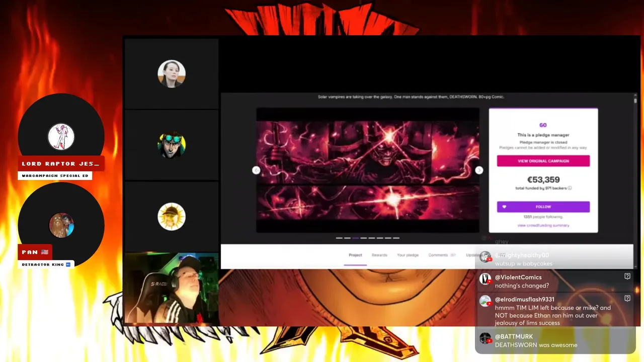Click the @BATTMURK avatar in chat
Screen dimensions: 644x362
pyautogui.click(x=485, y=338)
